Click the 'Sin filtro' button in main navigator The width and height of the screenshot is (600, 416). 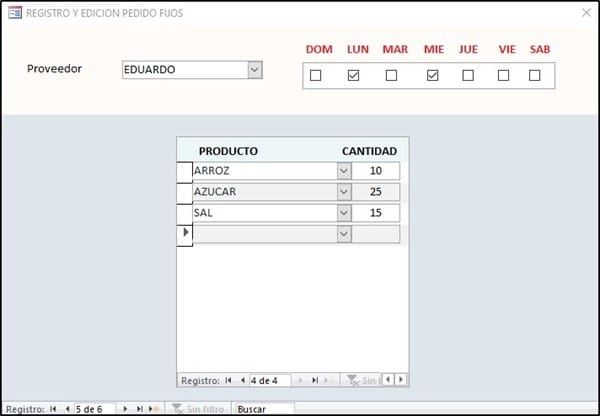click(197, 409)
